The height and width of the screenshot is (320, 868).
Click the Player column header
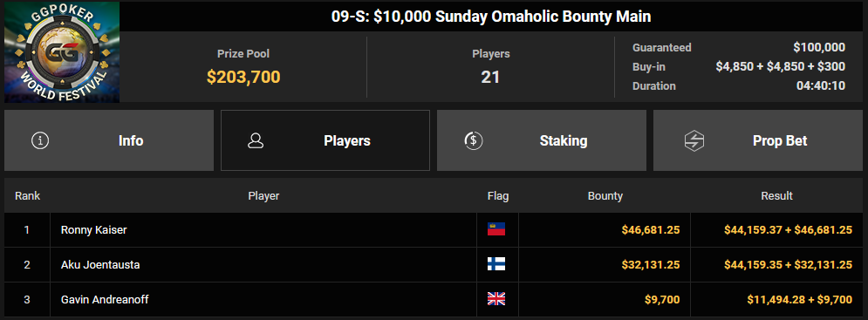pos(263,196)
